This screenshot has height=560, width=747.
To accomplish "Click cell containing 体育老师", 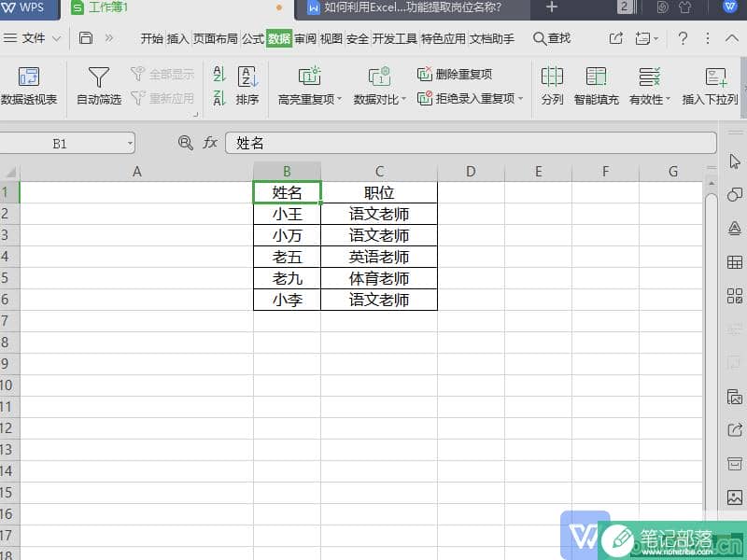I will tap(379, 278).
